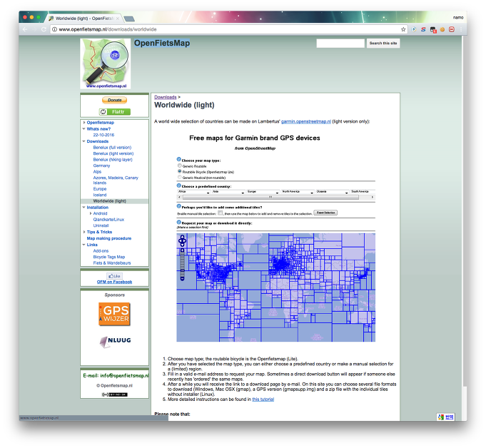Select the Generic Routable radio button

[x=179, y=166]
